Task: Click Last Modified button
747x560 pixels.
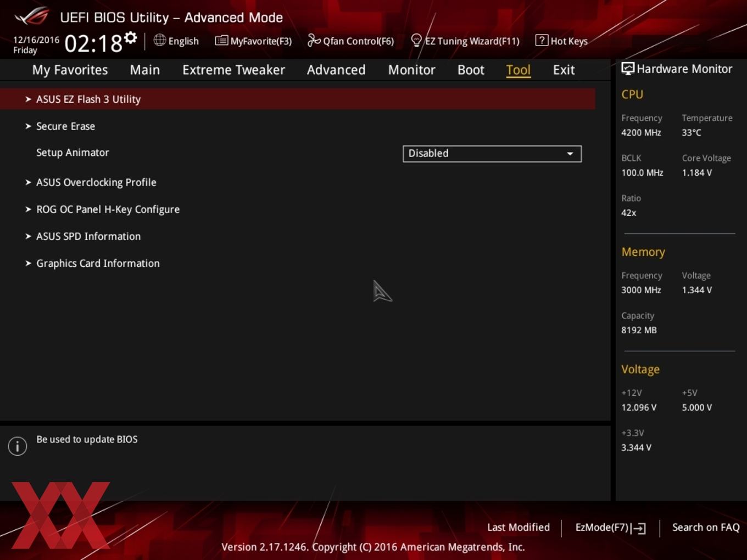Action: click(x=519, y=527)
